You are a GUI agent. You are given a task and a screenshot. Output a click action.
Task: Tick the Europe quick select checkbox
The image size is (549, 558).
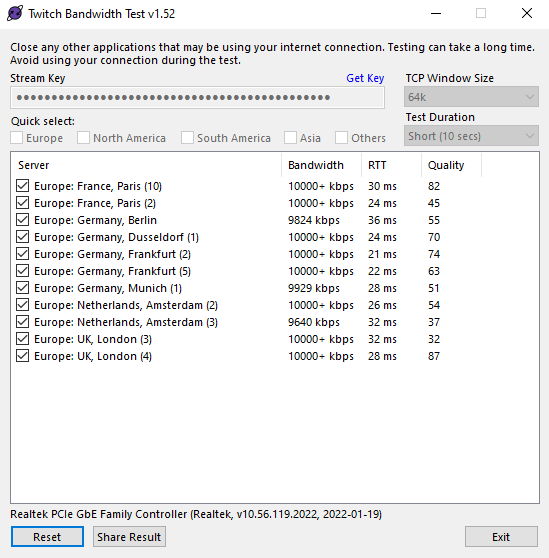(16, 138)
